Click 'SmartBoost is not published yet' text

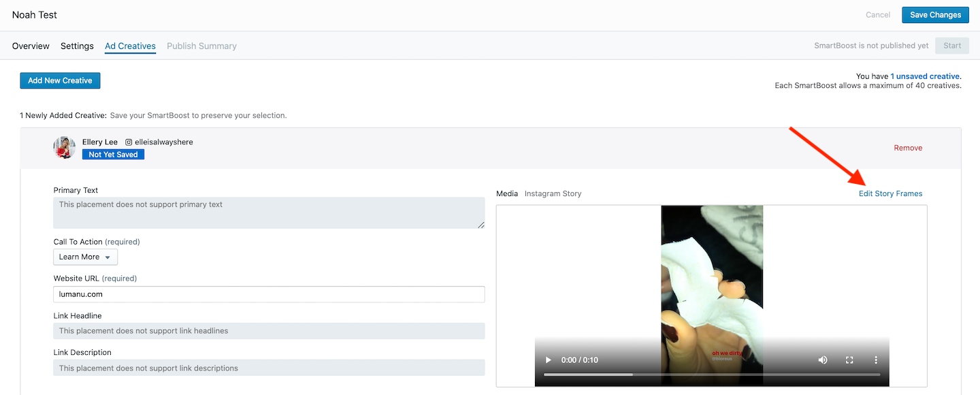(x=872, y=46)
